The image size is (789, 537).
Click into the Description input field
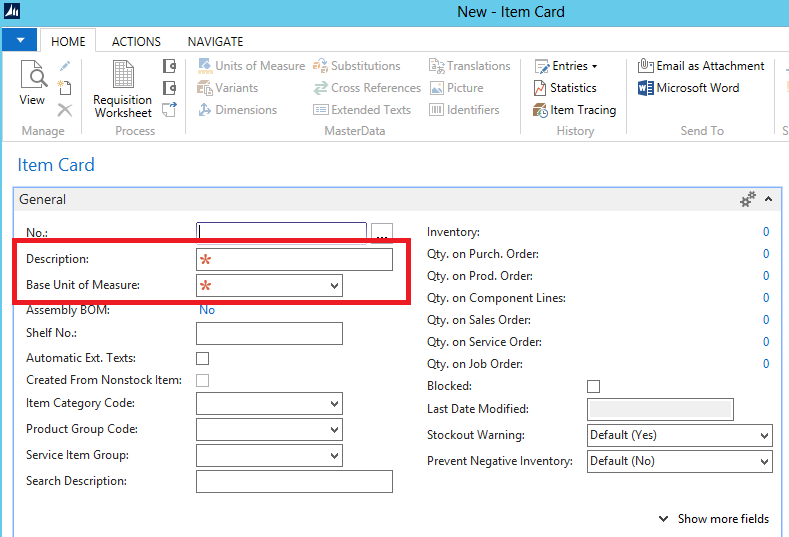coord(294,260)
